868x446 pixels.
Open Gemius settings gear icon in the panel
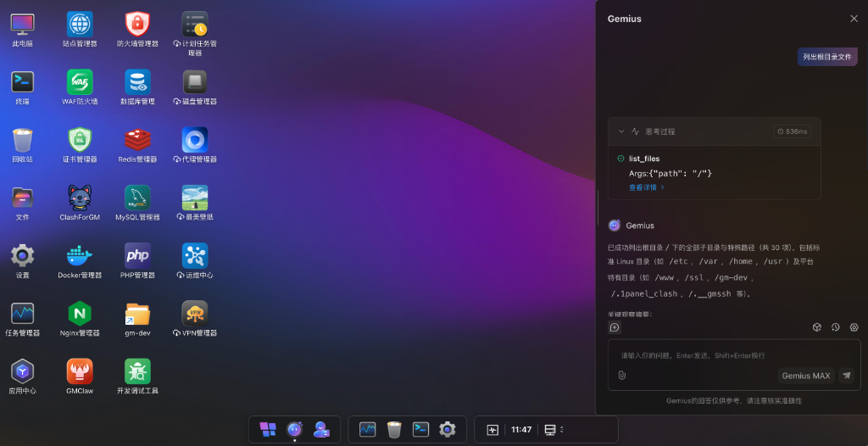854,327
